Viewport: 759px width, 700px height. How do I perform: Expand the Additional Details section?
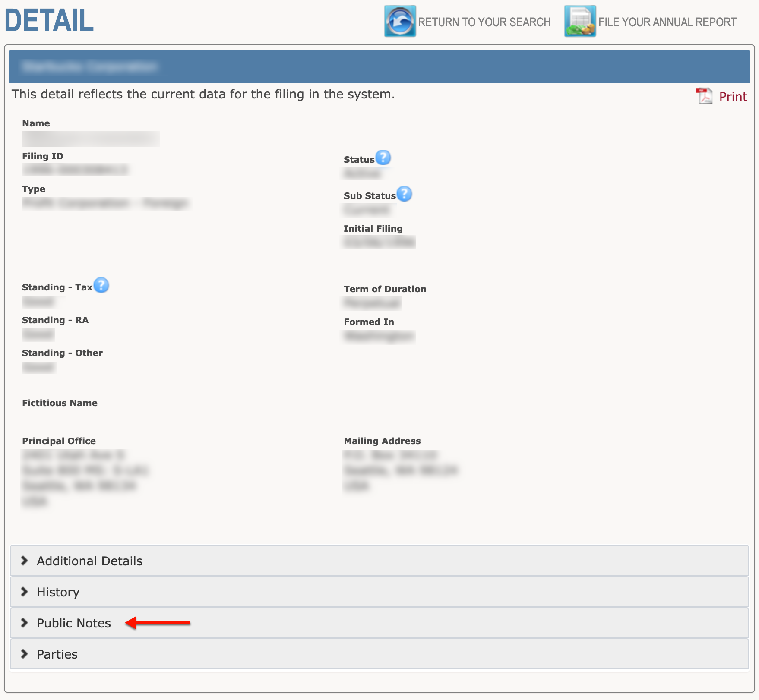coord(379,561)
